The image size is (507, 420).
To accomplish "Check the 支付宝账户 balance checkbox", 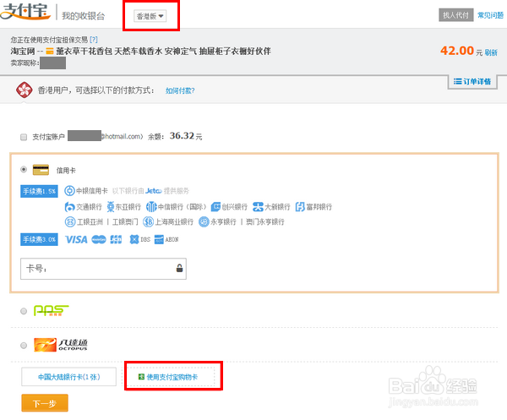I will click(24, 137).
